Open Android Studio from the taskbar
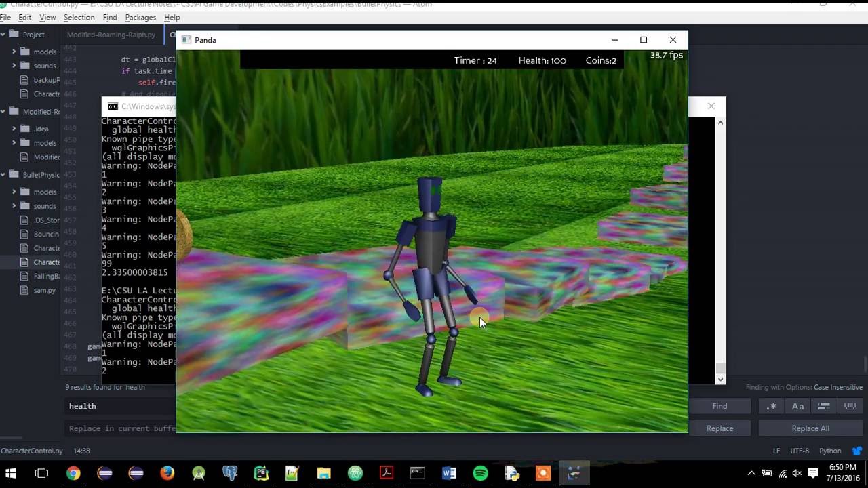Viewport: 868px width, 488px height. [199, 473]
